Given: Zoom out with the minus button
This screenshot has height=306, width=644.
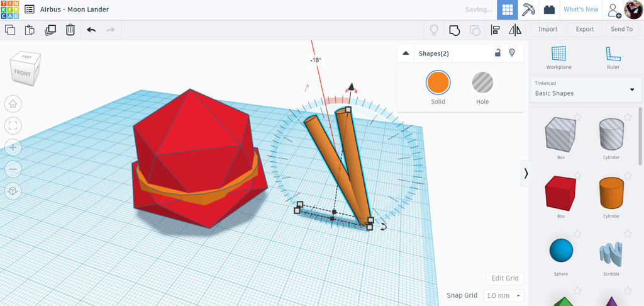Looking at the screenshot, I should coord(13,169).
